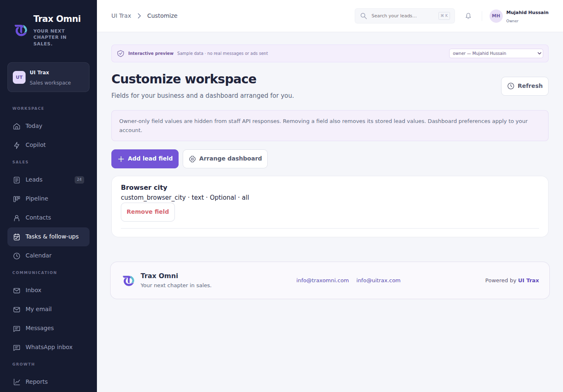The image size is (563, 392).
Task: Click the Customize breadcrumb text
Action: click(162, 16)
